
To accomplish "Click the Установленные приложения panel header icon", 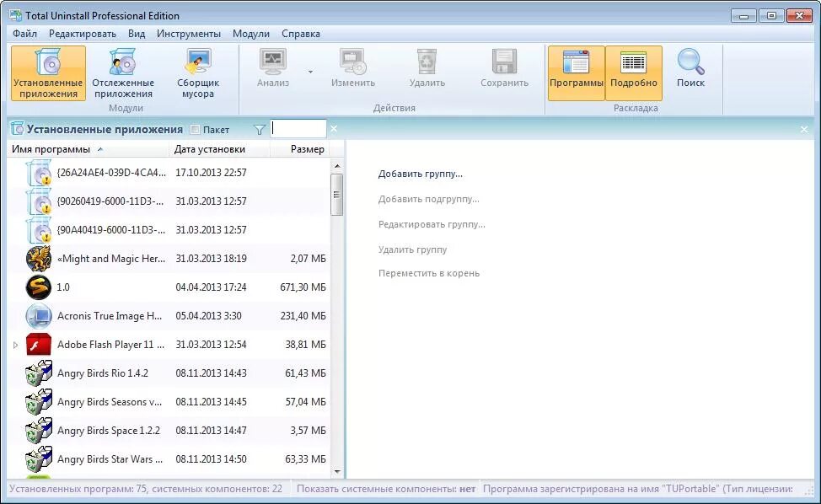I will (17, 129).
